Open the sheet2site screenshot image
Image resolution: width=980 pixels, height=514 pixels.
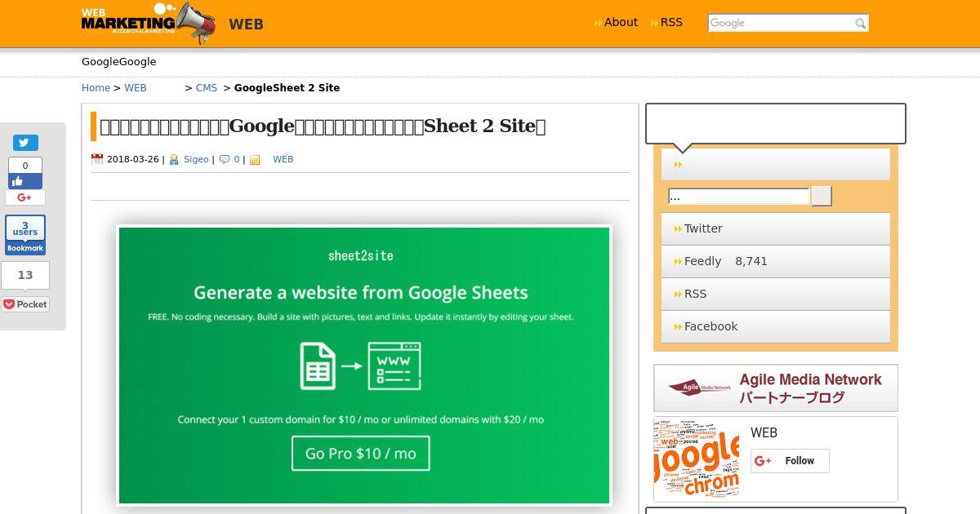click(x=364, y=365)
